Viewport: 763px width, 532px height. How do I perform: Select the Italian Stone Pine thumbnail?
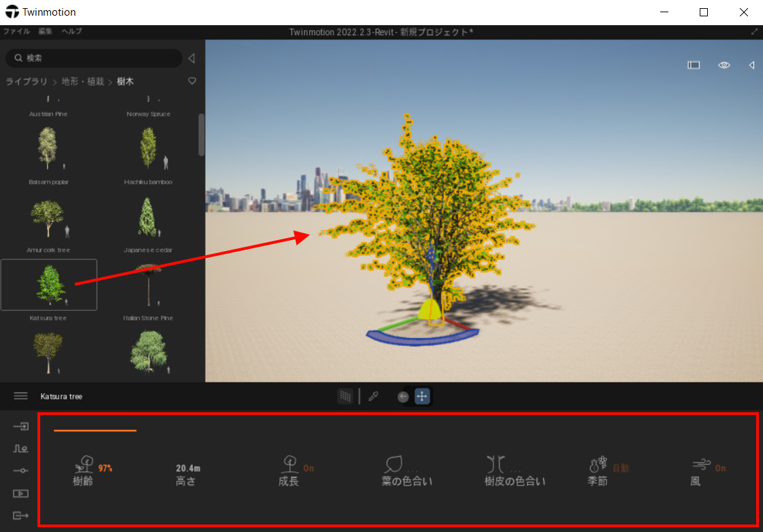coord(148,284)
